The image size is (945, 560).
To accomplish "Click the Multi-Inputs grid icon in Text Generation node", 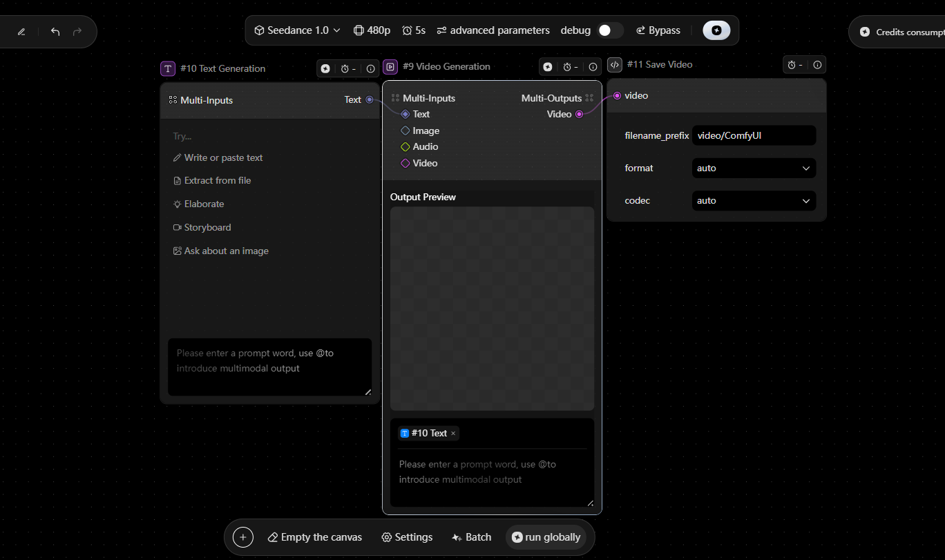I will click(x=173, y=100).
